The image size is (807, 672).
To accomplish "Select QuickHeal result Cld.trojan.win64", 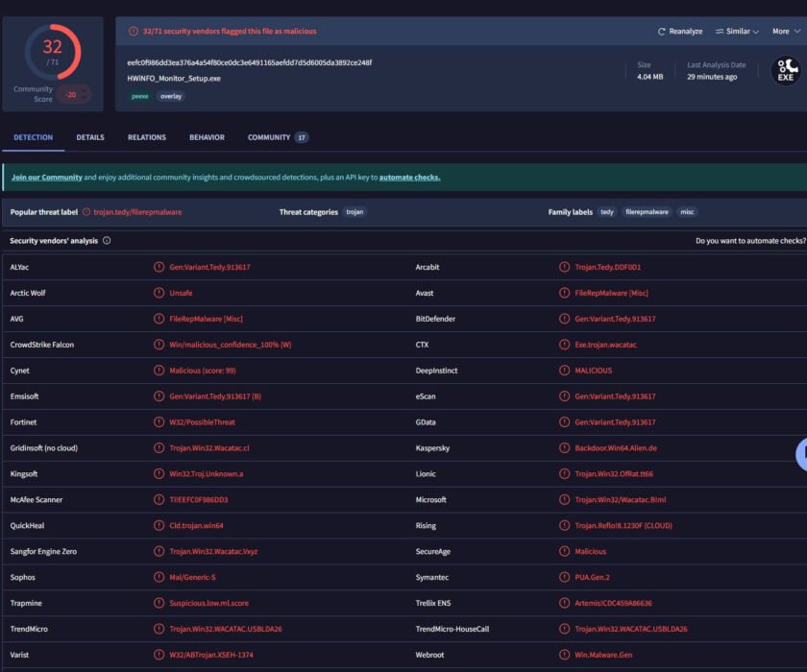I will 196,525.
